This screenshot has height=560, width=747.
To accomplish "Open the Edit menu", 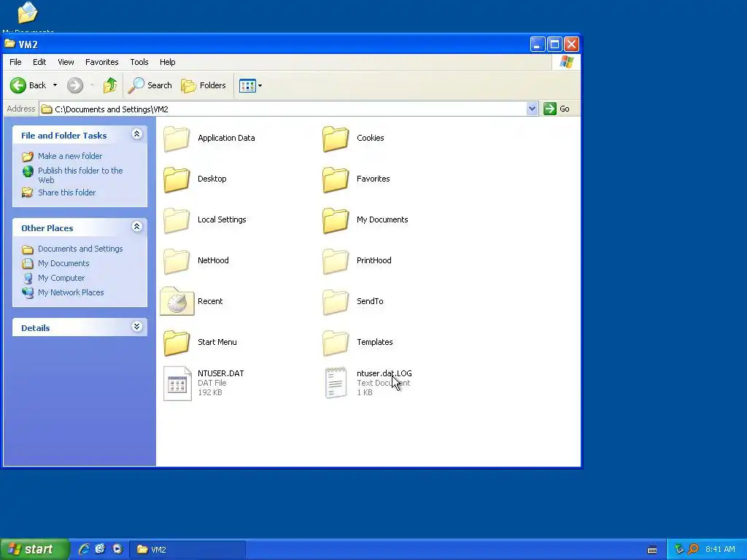I will (x=39, y=62).
